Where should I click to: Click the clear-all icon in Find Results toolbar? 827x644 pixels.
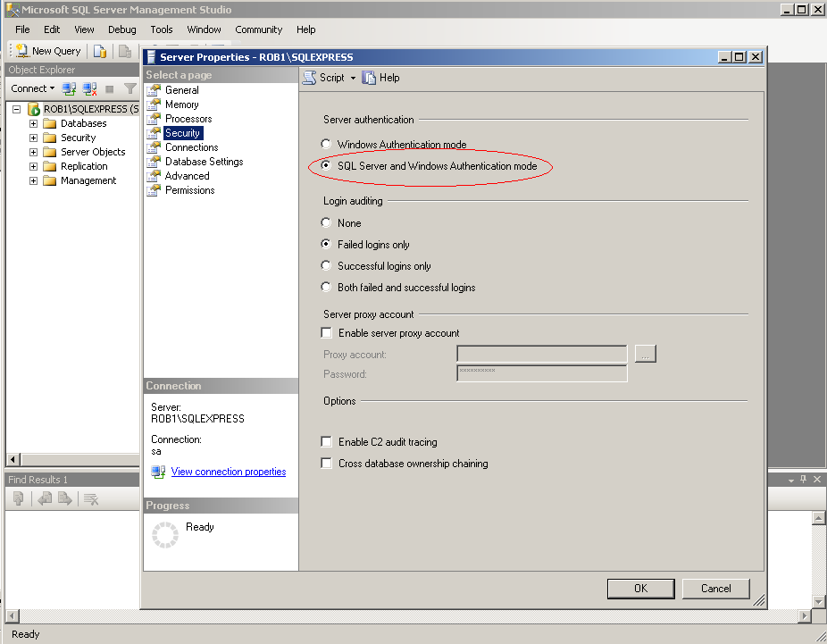91,498
